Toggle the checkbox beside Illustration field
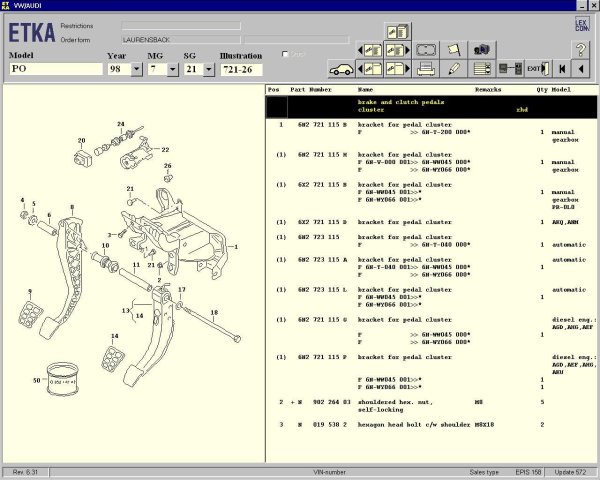This screenshot has width=600, height=480. (285, 54)
